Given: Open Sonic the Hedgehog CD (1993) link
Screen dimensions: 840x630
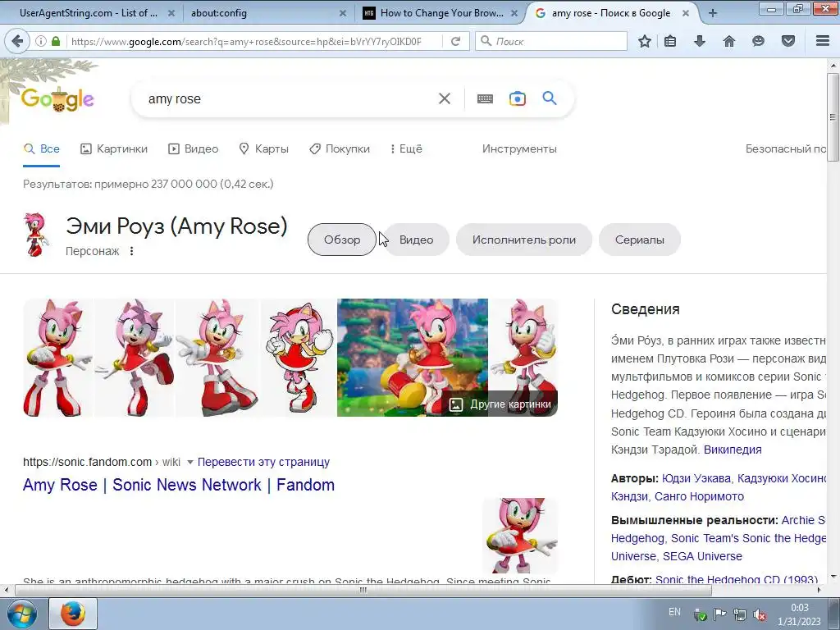Looking at the screenshot, I should [x=737, y=579].
